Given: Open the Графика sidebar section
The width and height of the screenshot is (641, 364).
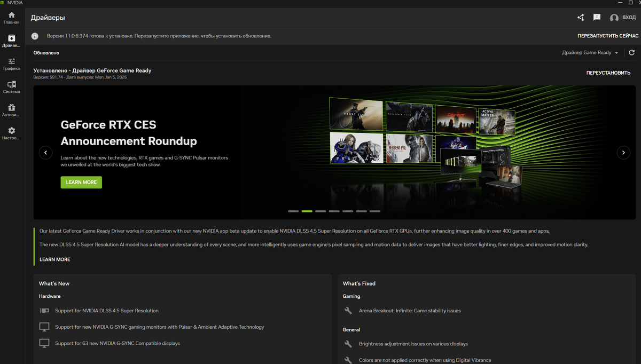Looking at the screenshot, I should click(x=12, y=64).
